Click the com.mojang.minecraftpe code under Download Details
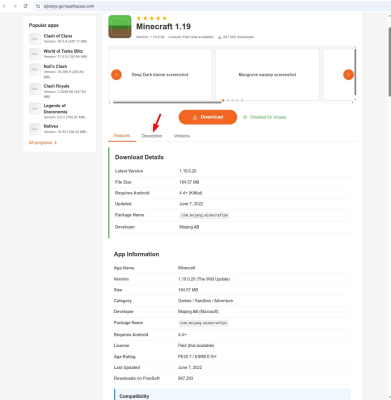This screenshot has width=391, height=400. tap(204, 215)
